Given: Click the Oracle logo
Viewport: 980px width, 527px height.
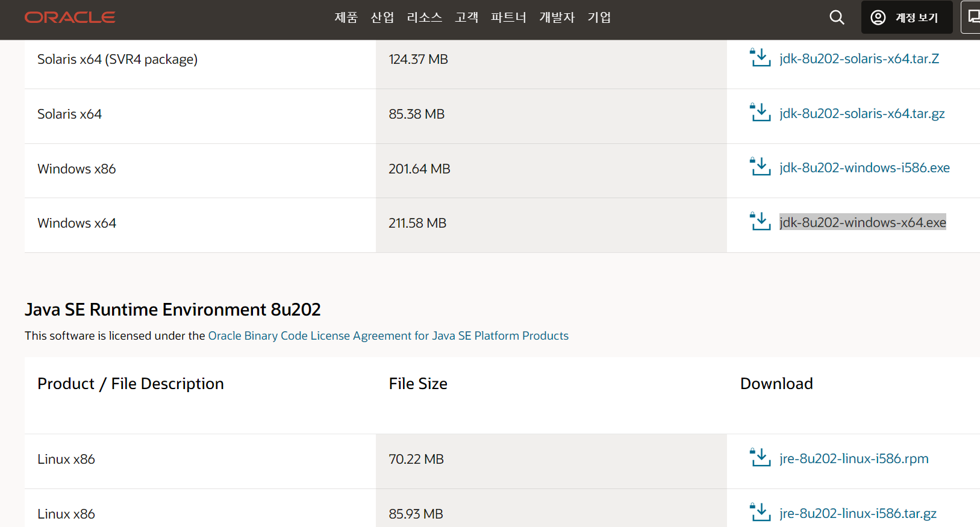Looking at the screenshot, I should [x=70, y=17].
